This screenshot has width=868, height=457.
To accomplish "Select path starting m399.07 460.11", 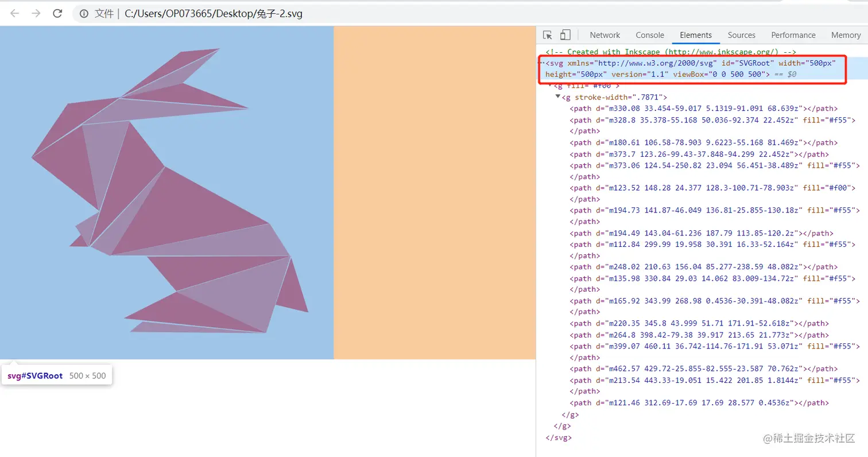I will click(x=715, y=351).
